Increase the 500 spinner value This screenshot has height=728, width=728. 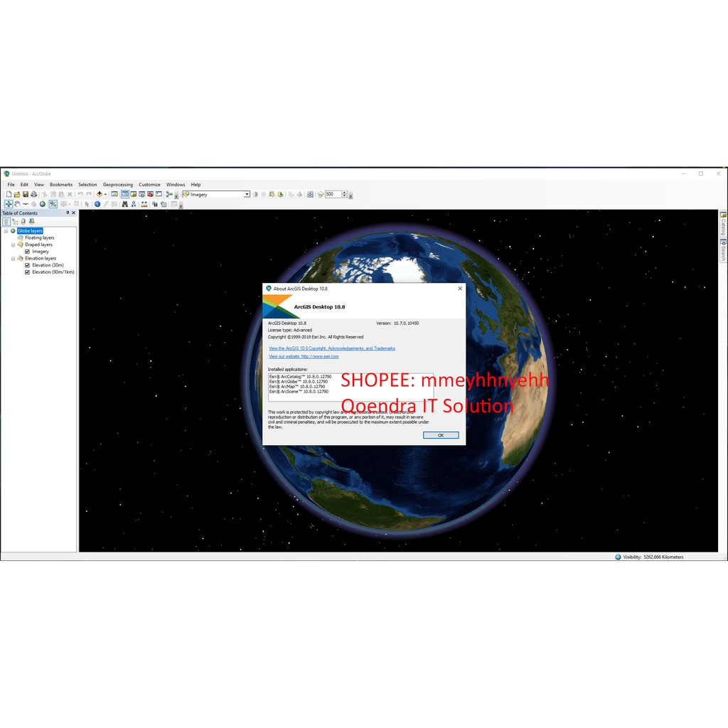coord(345,192)
